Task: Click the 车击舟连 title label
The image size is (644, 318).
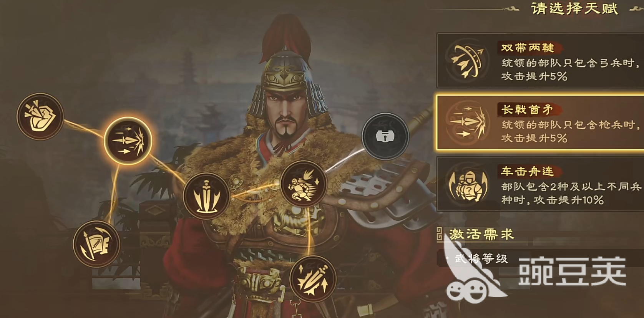Action: click(x=527, y=171)
